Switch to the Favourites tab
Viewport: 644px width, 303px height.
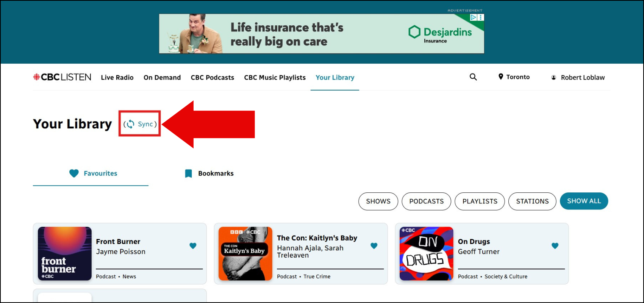91,173
